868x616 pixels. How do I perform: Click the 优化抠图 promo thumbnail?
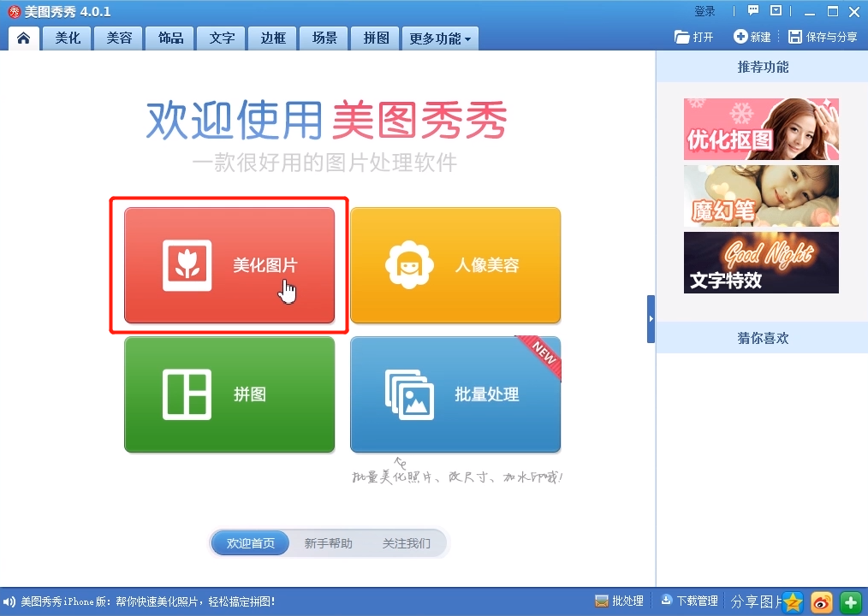click(x=760, y=130)
